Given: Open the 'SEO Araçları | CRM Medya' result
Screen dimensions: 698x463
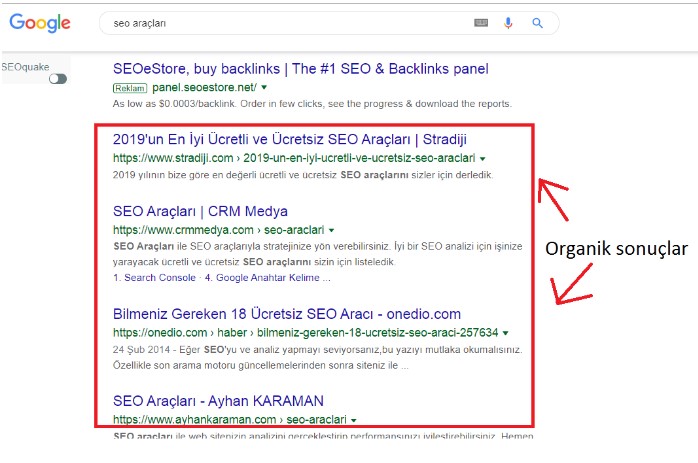Looking at the screenshot, I should 200,211.
